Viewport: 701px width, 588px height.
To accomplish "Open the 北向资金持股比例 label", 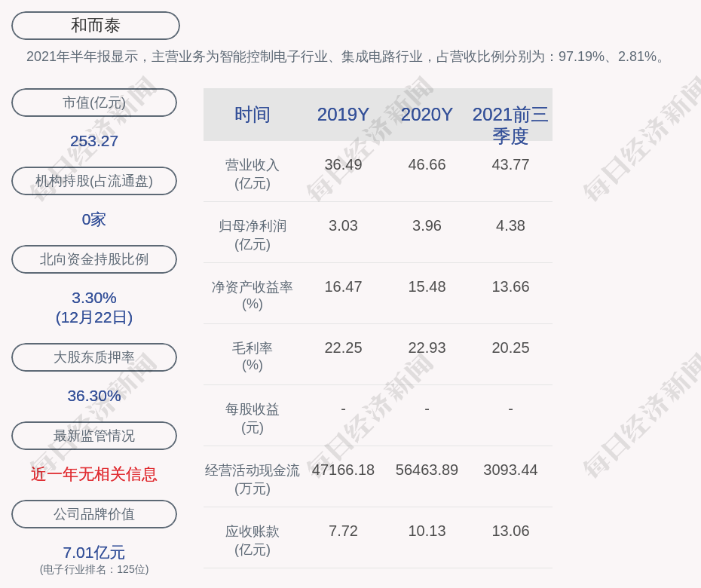I will coord(94,259).
